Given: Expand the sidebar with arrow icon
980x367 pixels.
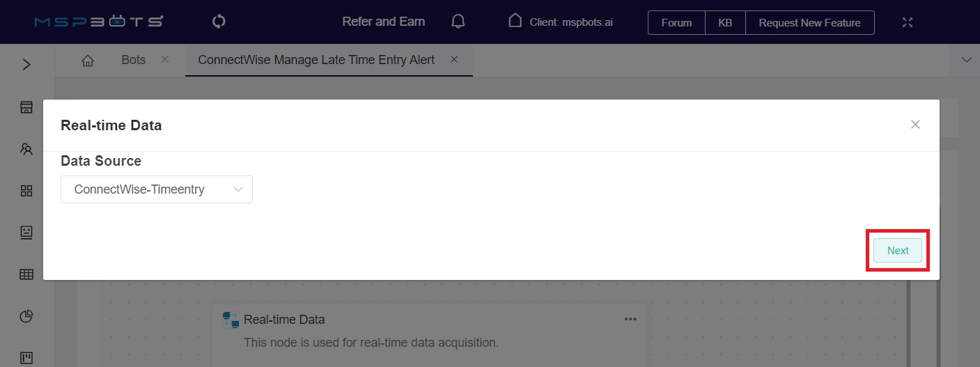Looking at the screenshot, I should [26, 65].
